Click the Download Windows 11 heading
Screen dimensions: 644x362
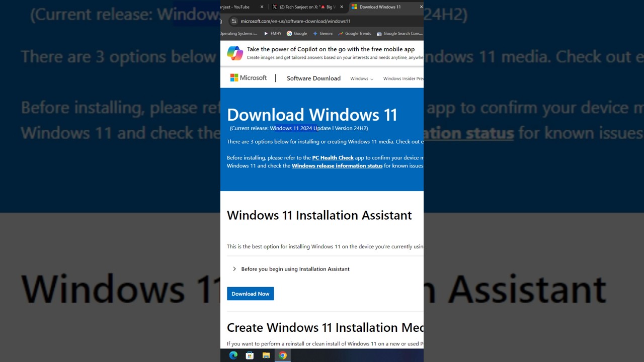[x=312, y=115]
